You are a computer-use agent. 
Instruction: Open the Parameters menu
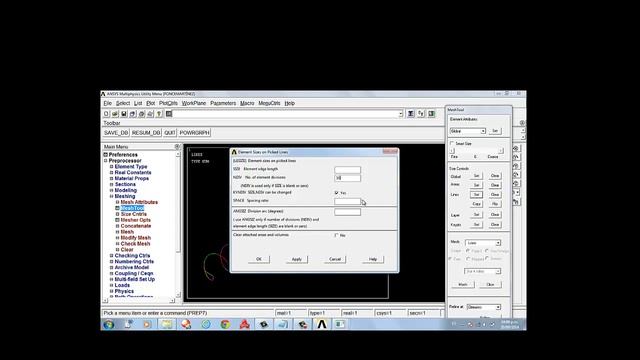[223, 103]
